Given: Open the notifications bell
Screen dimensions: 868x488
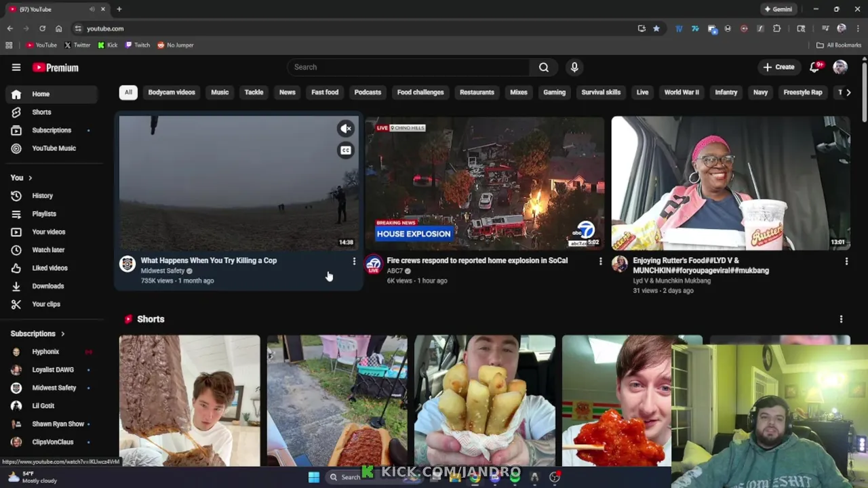Looking at the screenshot, I should point(815,67).
